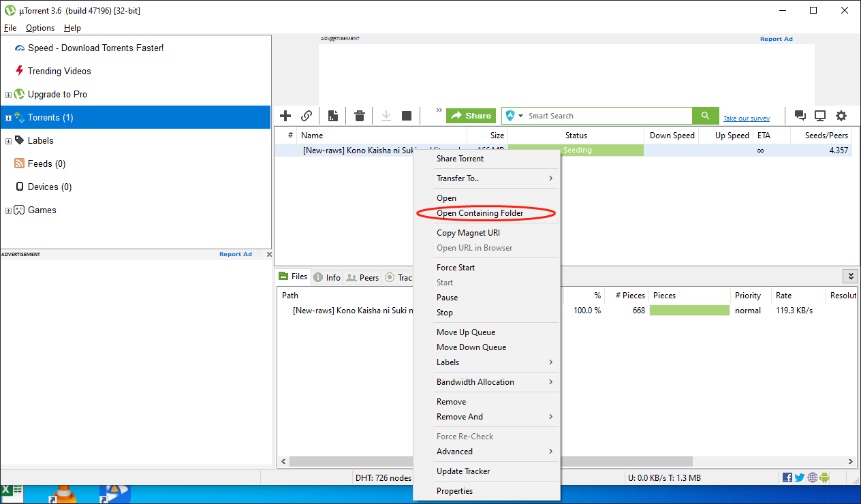Select Move Up Queue menu entry
The height and width of the screenshot is (504, 861).
[x=487, y=332]
